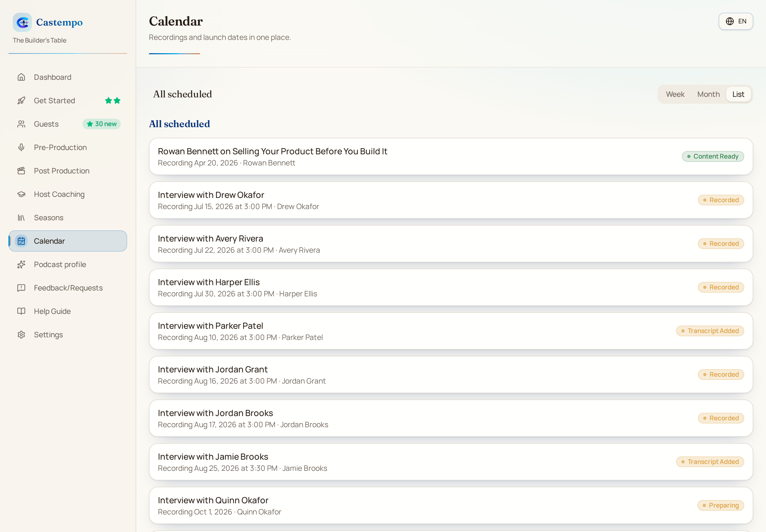Click the Calendar sidebar icon
The width and height of the screenshot is (766, 532).
tap(21, 241)
